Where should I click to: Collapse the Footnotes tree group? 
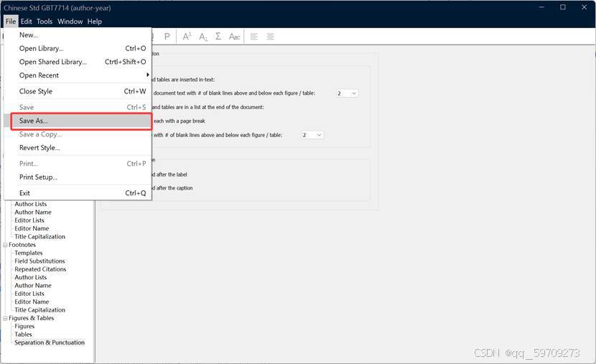[x=5, y=245]
